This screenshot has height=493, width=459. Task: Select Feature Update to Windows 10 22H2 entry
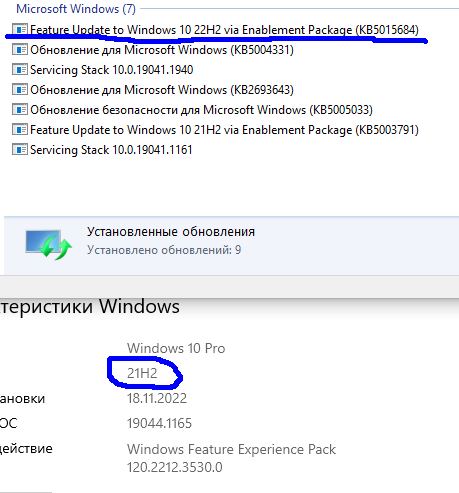click(224, 30)
